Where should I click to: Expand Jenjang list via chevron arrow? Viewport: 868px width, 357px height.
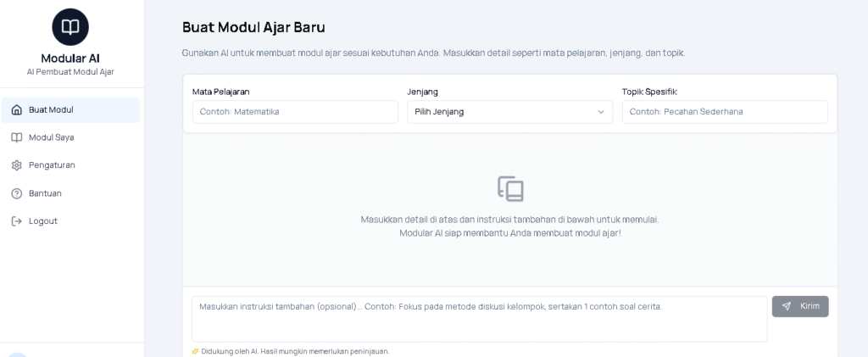coord(601,112)
